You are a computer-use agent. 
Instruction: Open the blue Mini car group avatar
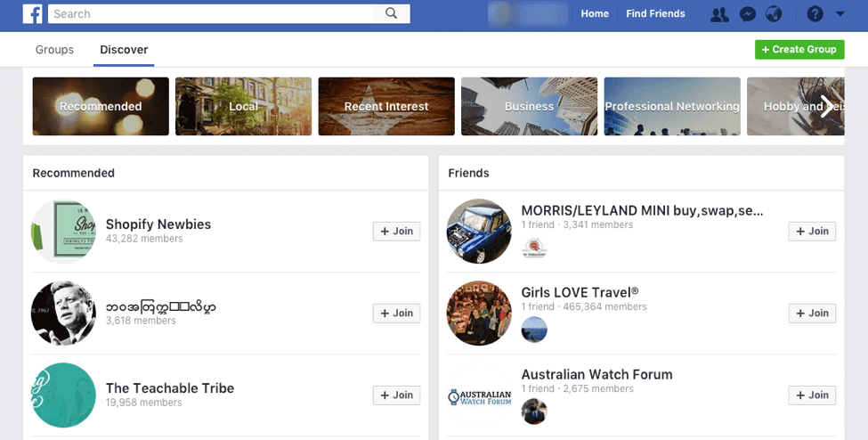pos(479,231)
